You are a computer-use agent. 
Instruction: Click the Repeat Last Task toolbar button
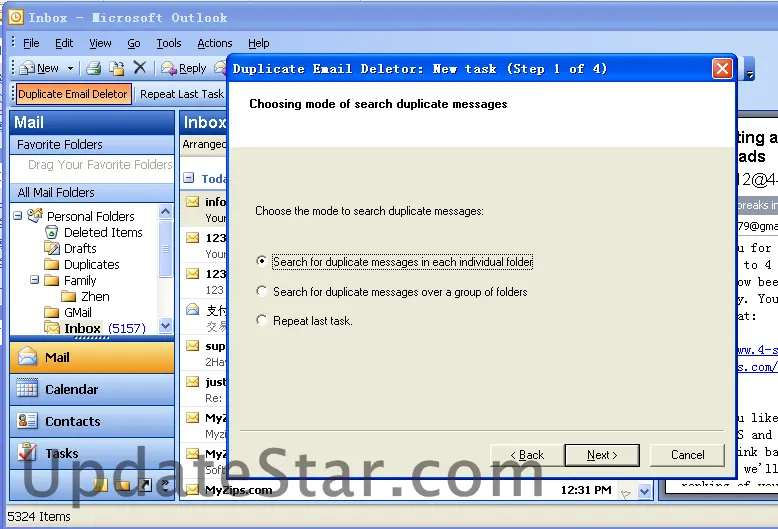(x=182, y=94)
